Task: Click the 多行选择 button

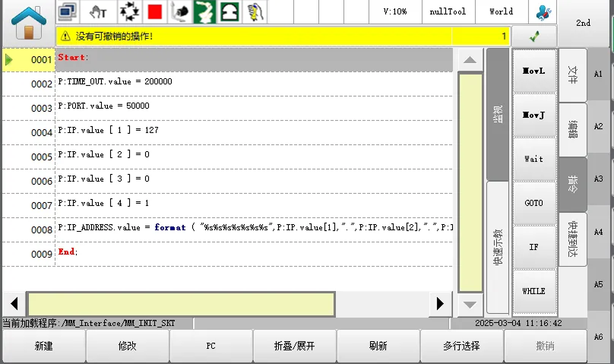Action: pos(462,346)
